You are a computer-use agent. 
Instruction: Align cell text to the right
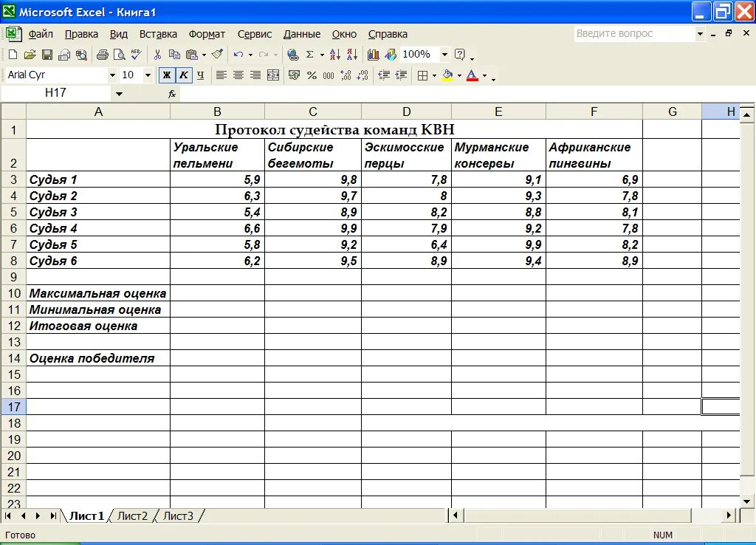point(255,75)
